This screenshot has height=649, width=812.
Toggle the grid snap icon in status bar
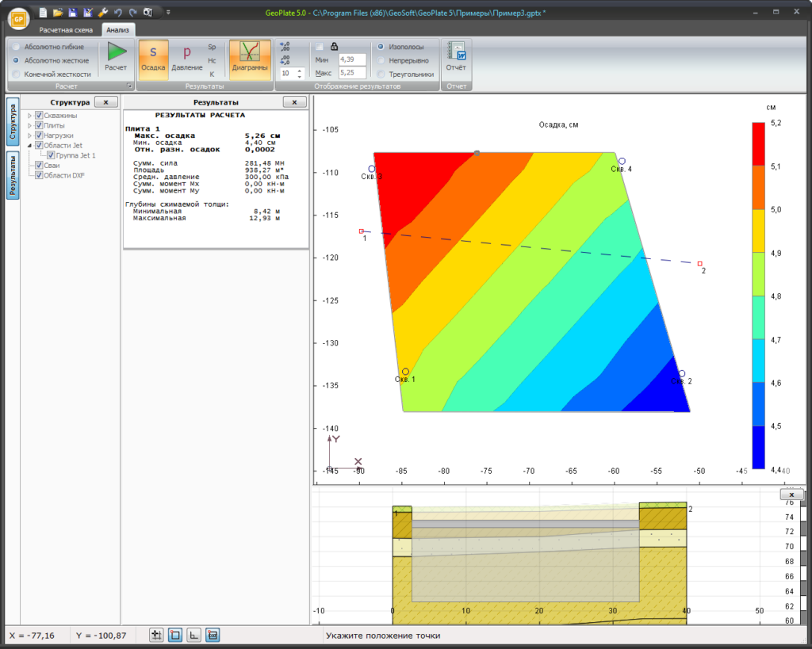(x=156, y=635)
